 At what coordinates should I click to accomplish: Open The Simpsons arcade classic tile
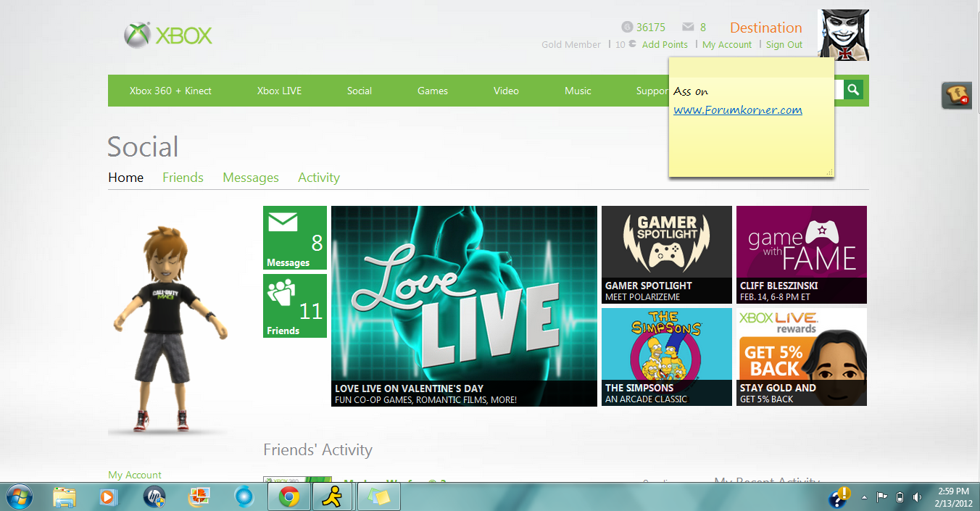667,357
